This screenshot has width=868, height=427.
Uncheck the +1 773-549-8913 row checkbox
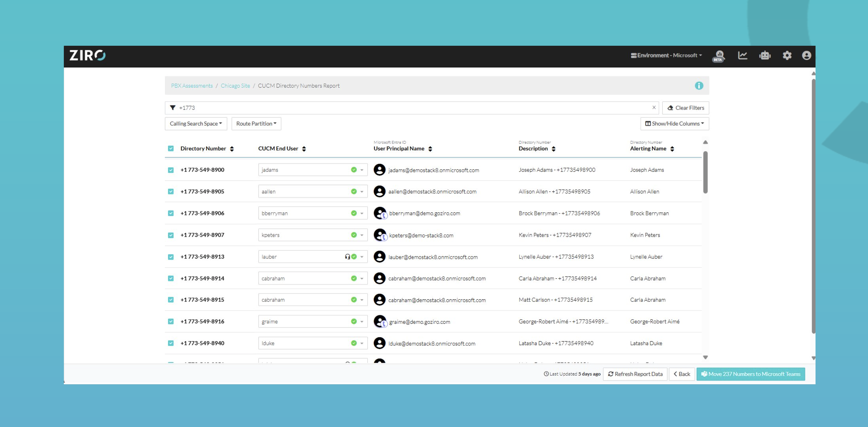pyautogui.click(x=171, y=257)
